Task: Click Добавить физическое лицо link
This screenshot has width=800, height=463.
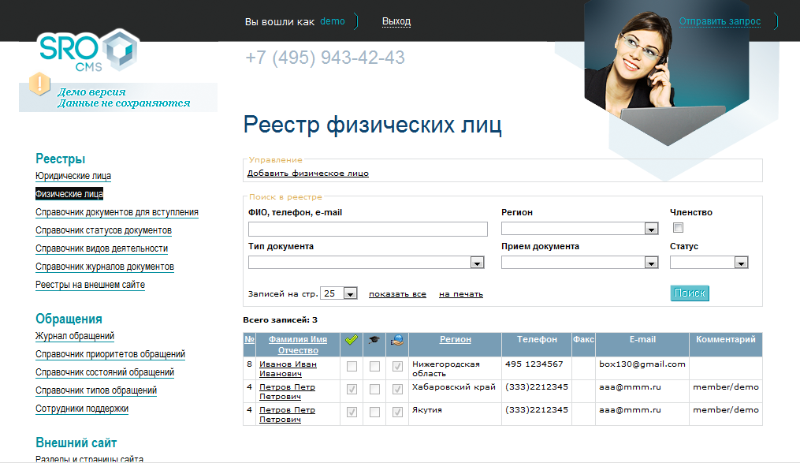Action: pyautogui.click(x=308, y=174)
